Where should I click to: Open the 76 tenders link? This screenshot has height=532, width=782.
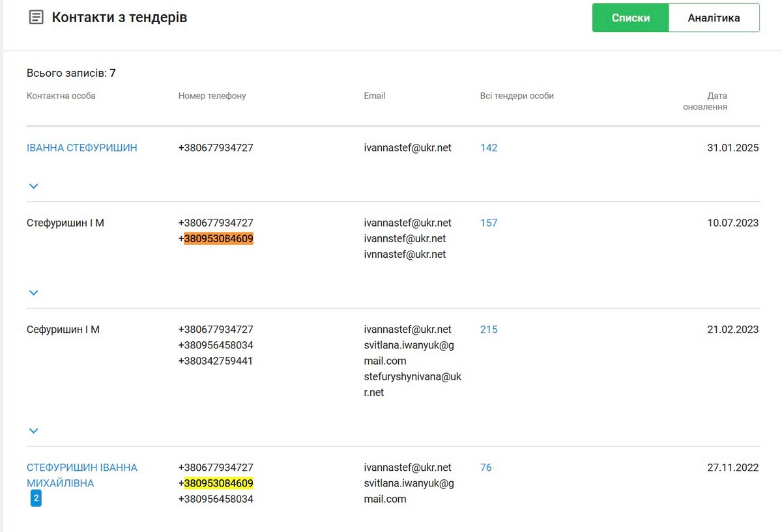pyautogui.click(x=486, y=468)
